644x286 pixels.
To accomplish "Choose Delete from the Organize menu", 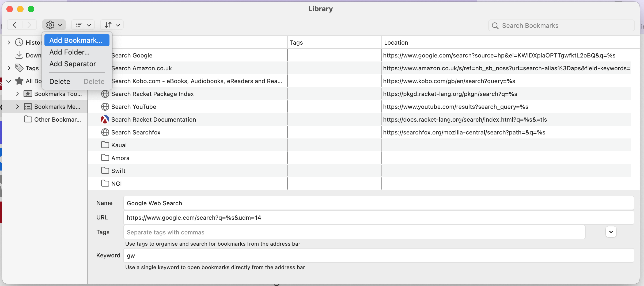I will click(77, 82).
